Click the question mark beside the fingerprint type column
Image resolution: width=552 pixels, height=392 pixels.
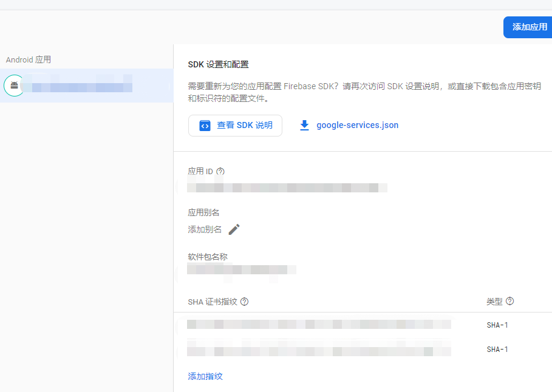[509, 301]
